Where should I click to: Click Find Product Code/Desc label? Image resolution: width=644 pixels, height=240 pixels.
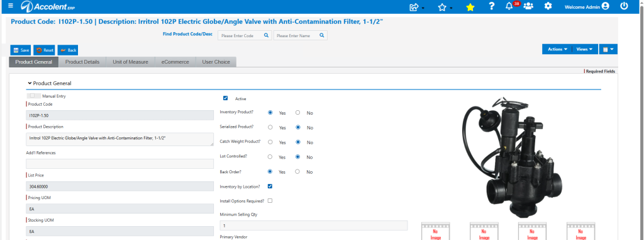click(x=187, y=34)
